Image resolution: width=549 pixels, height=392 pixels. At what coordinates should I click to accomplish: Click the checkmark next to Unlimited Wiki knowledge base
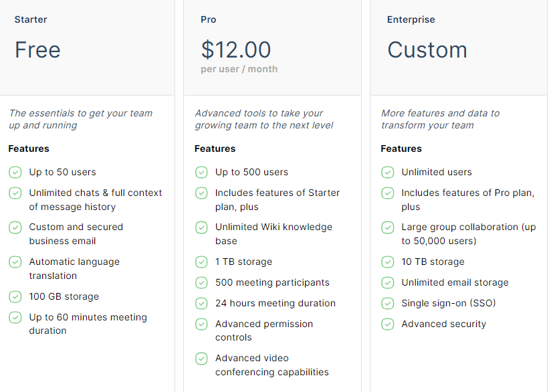click(x=201, y=227)
